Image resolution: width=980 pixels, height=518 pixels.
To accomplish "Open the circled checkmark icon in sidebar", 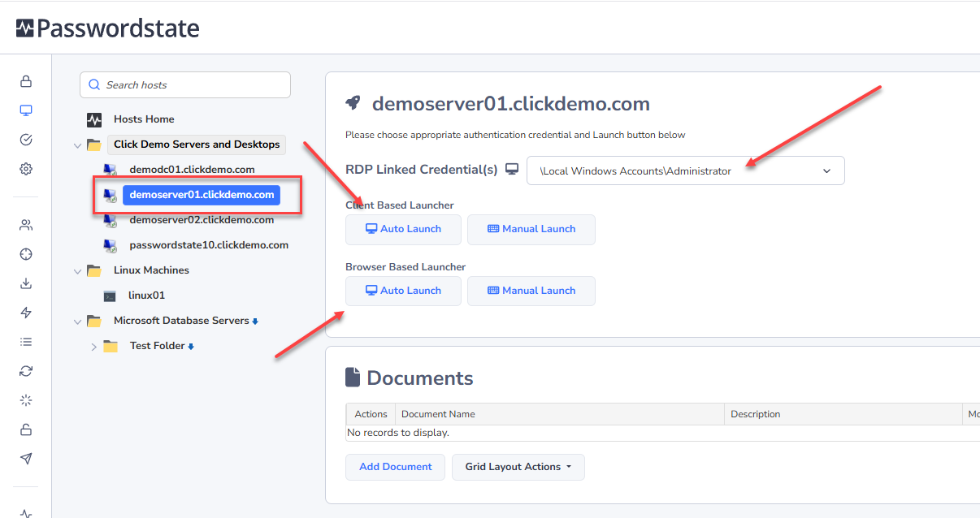I will point(26,140).
